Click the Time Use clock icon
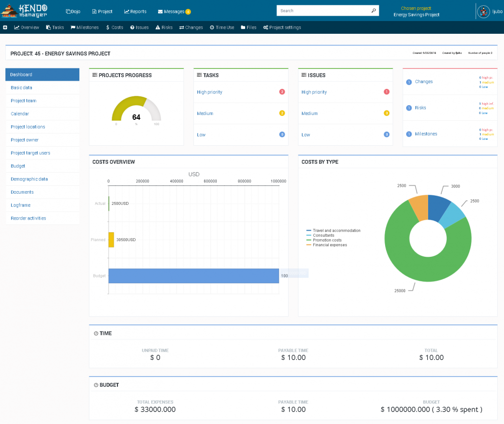 click(212, 27)
